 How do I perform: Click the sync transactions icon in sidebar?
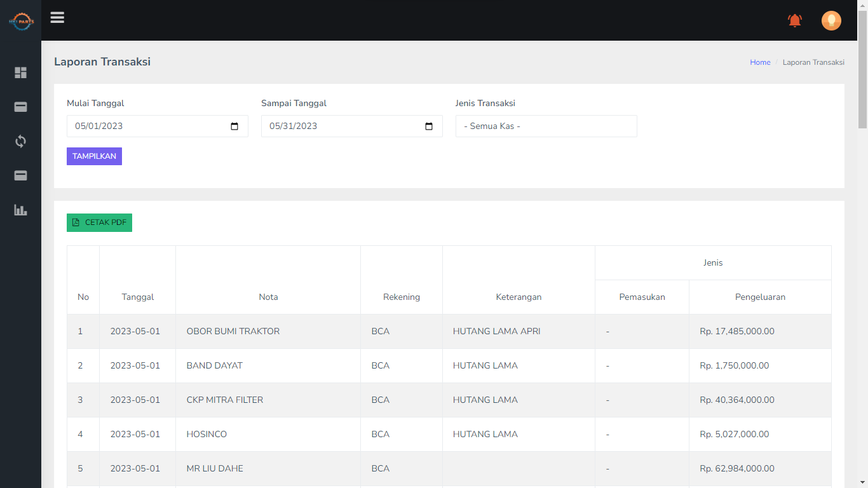(20, 141)
